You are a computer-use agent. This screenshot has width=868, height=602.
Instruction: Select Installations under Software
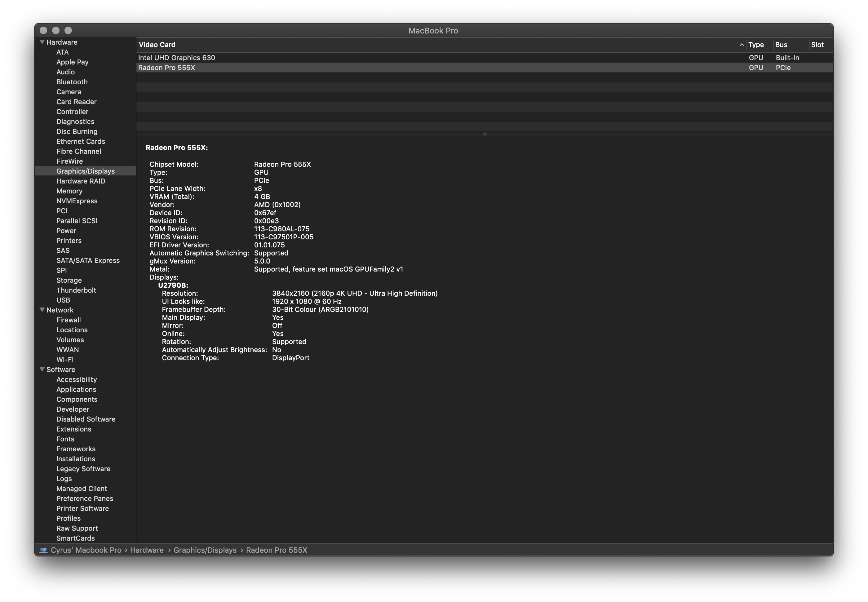point(75,459)
